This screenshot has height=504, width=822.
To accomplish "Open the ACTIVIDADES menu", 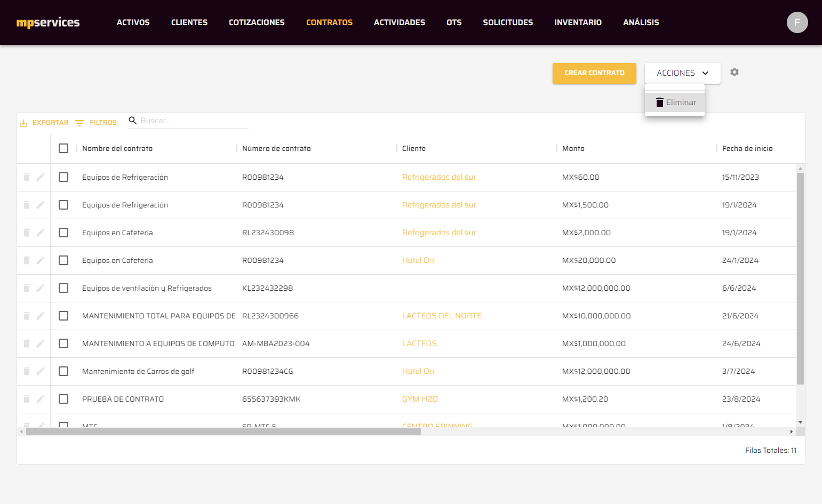I will point(400,22).
